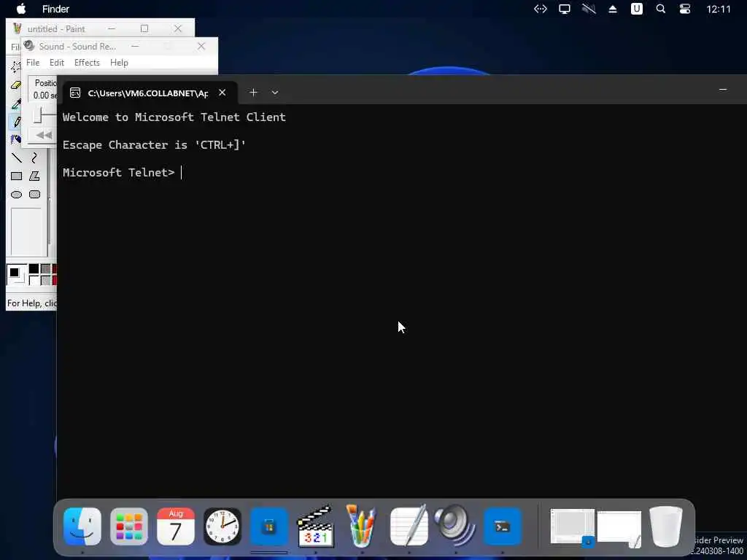Maximize the Paint window
The height and width of the screenshot is (560, 747).
pyautogui.click(x=144, y=28)
